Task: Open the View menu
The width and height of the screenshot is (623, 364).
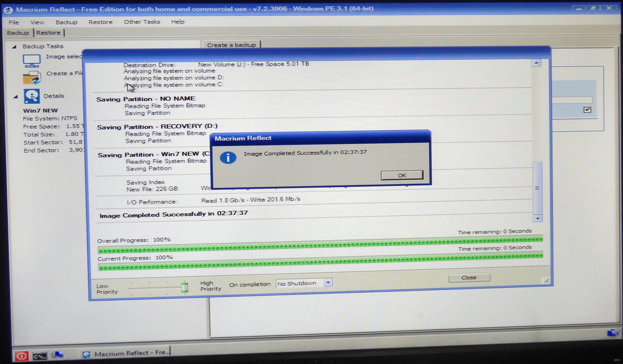Action: (x=37, y=22)
